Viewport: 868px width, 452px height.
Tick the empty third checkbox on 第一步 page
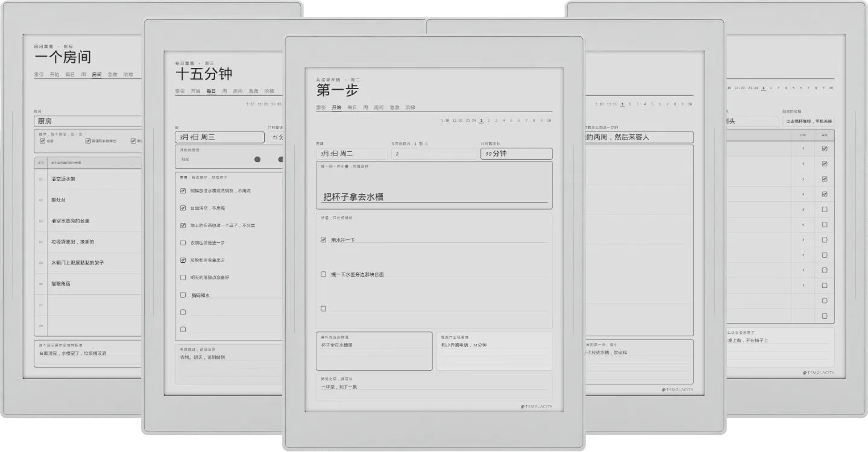[x=323, y=309]
